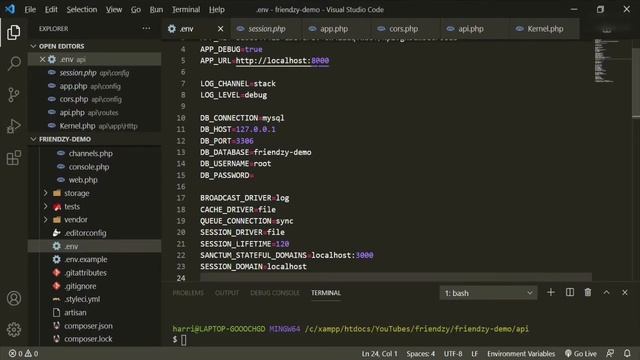Open the Run menu
This screenshot has height=360, width=640.
156,9
